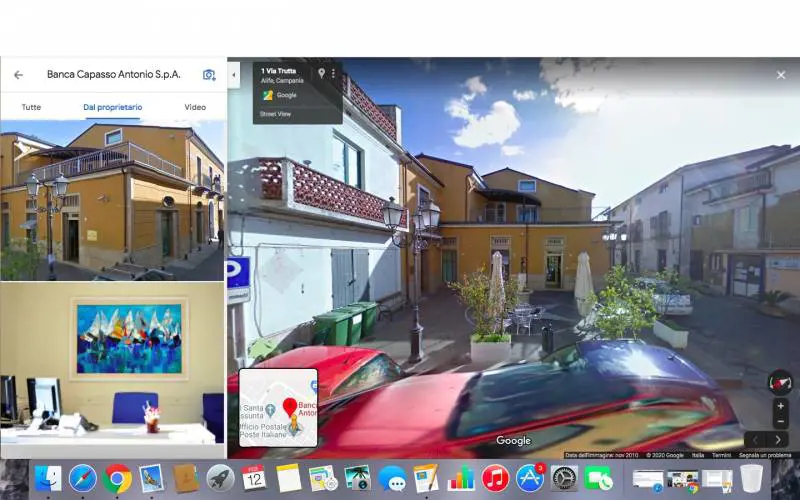
Task: Open Numbers bar chart icon in Dock
Action: tap(461, 479)
